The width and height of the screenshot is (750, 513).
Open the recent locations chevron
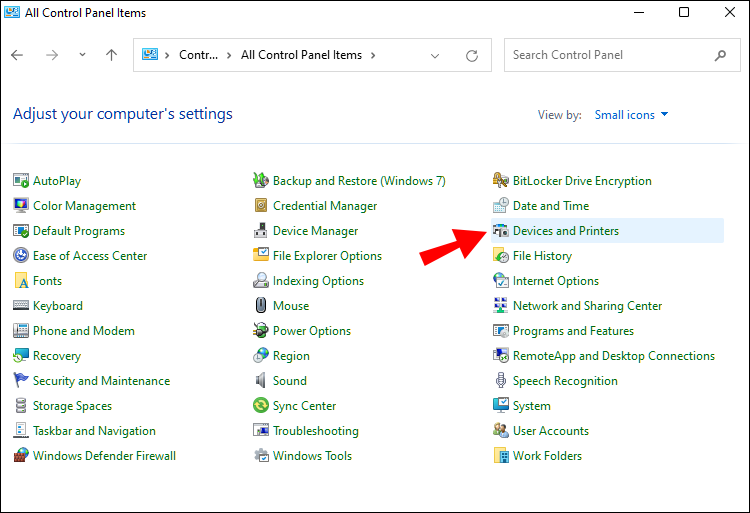point(82,56)
